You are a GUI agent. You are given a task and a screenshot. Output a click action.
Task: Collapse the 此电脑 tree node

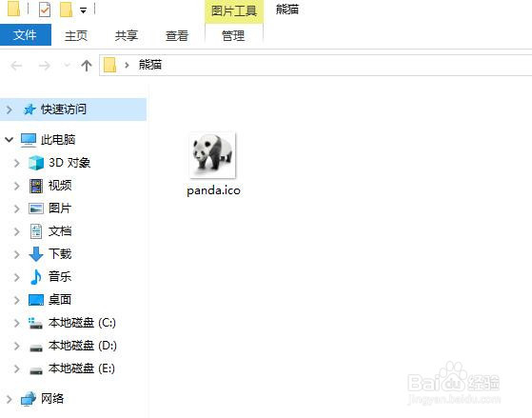pos(10,140)
